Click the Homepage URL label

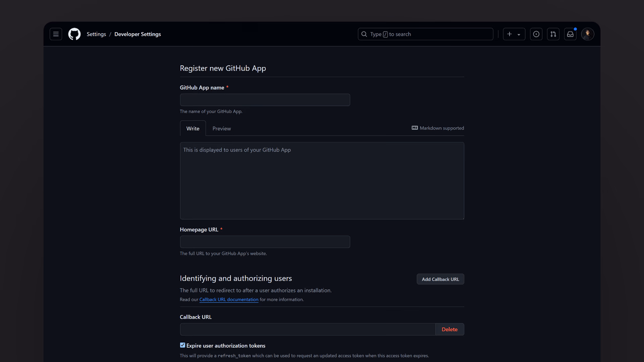coord(199,230)
